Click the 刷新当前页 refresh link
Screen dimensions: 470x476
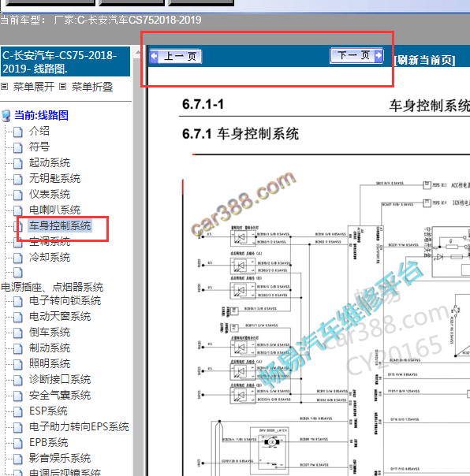point(425,60)
